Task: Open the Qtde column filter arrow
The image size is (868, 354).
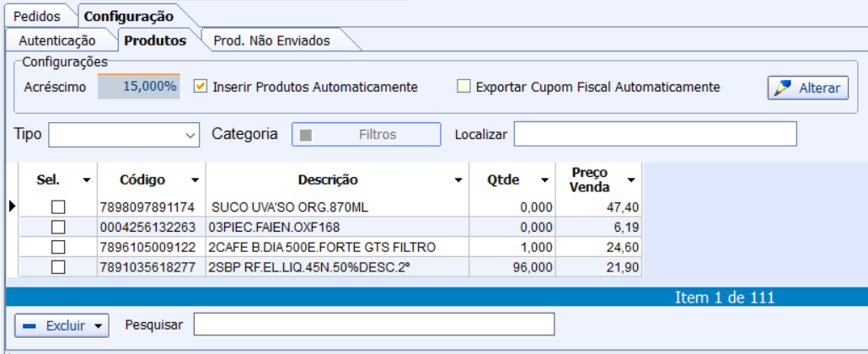Action: point(544,180)
